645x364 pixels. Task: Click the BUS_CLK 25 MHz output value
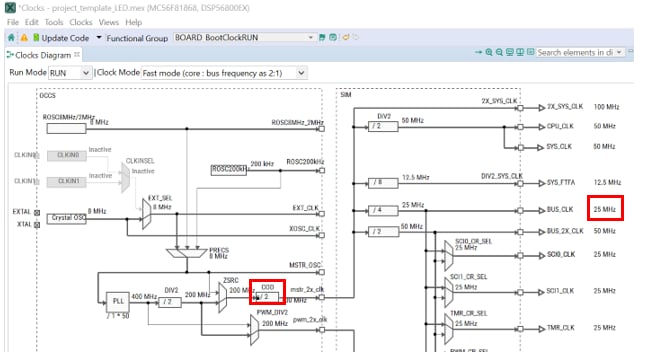604,209
